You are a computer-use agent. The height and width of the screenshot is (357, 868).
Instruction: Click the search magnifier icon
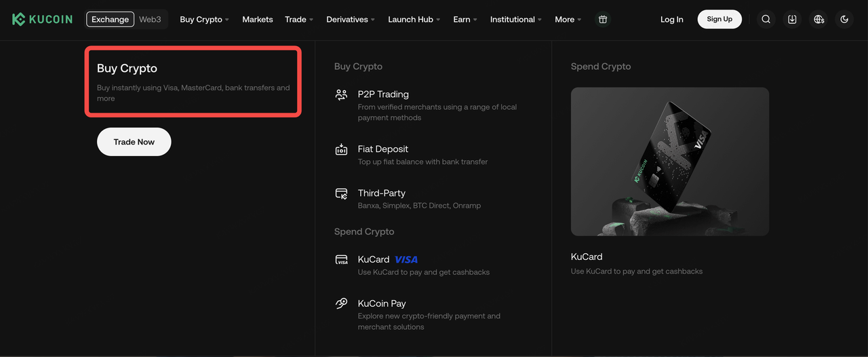766,19
